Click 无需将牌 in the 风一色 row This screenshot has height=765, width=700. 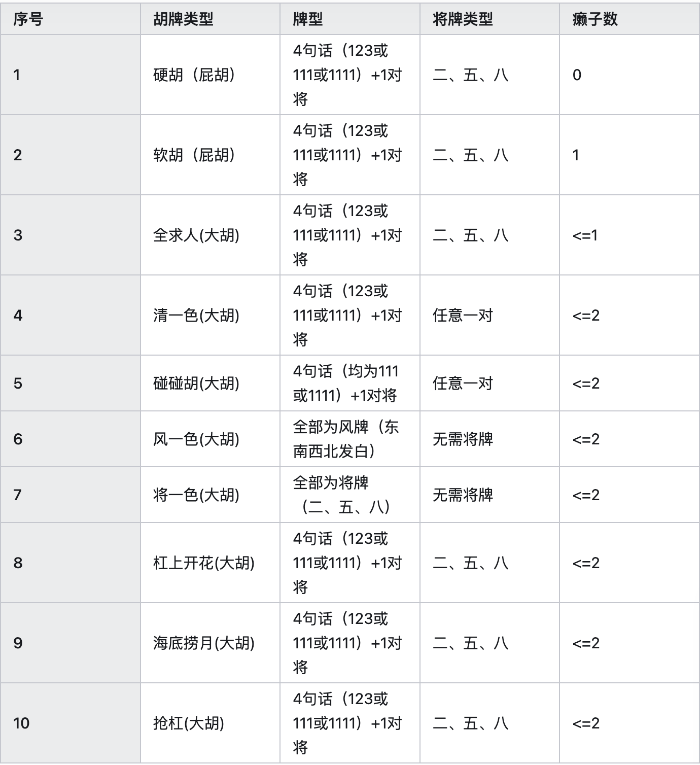point(463,439)
